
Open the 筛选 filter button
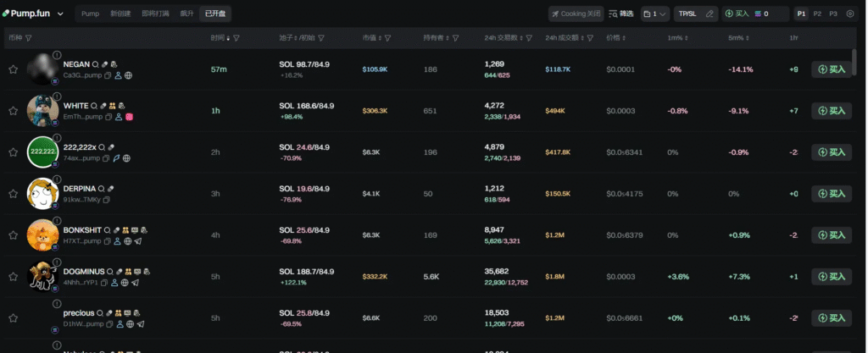tap(621, 14)
